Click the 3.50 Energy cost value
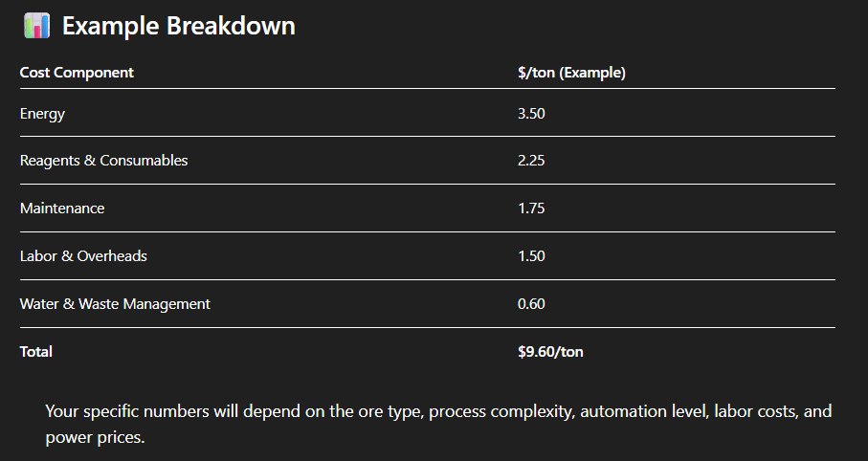868x461 pixels. (x=531, y=114)
